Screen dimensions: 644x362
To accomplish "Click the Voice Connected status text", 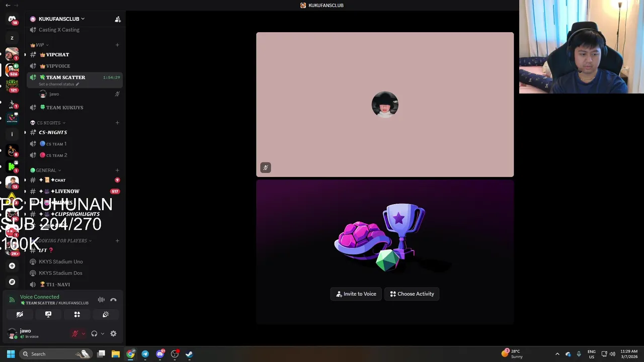I will click(40, 297).
